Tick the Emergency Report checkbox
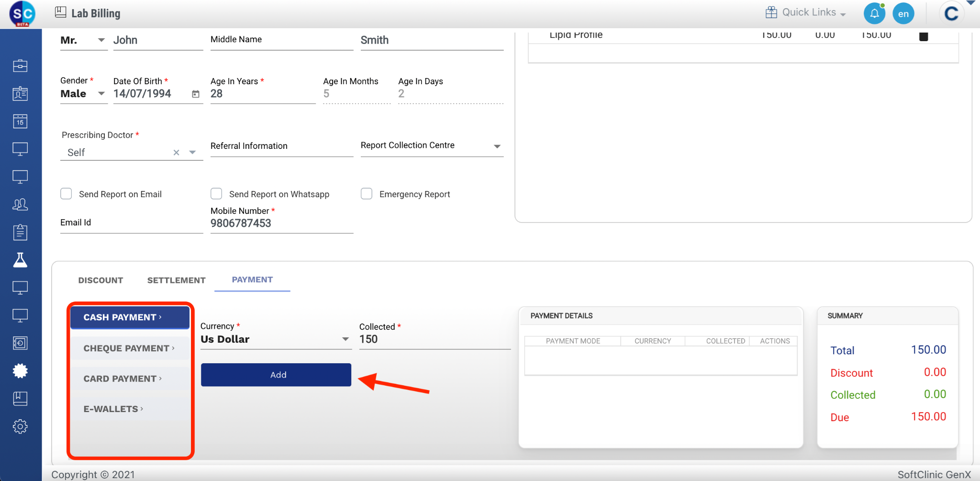Screen dimensions: 980x481 click(367, 194)
